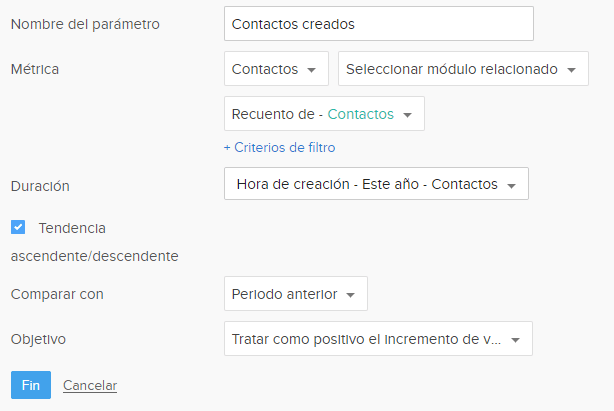The width and height of the screenshot is (614, 411).
Task: Open the Hora de creación duration dropdown
Action: [x=376, y=184]
